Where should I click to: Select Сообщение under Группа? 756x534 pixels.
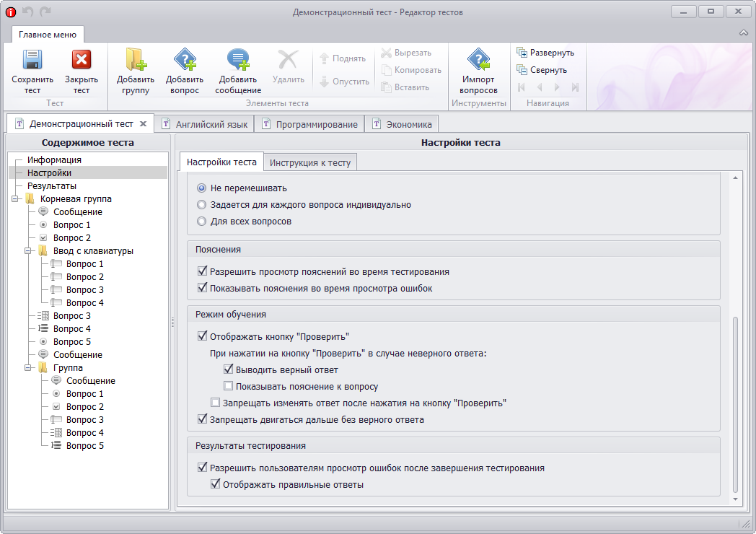(91, 380)
